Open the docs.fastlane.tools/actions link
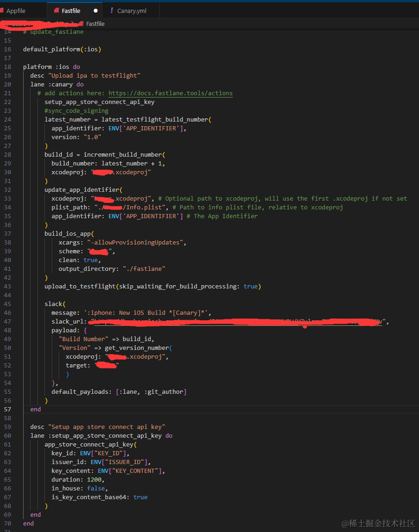 coord(170,93)
